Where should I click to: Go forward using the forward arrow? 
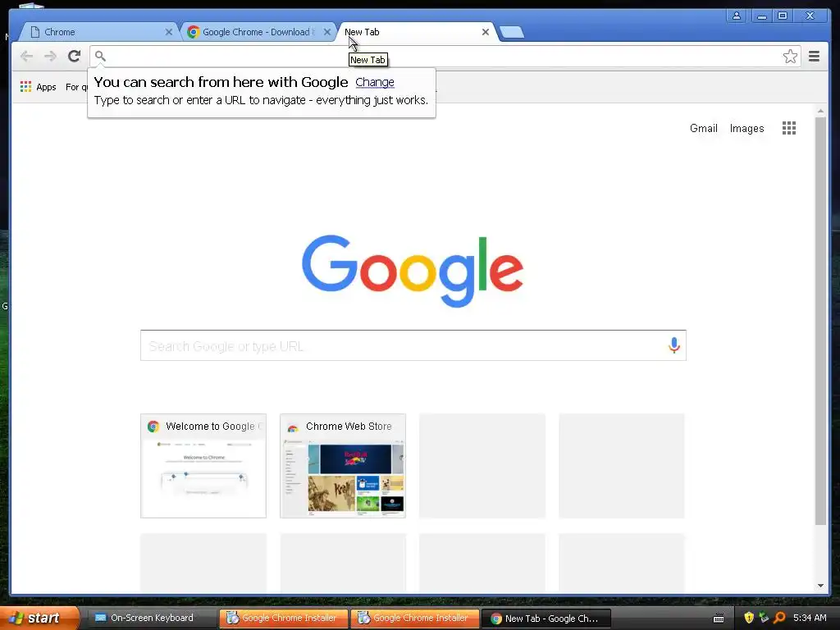coord(50,57)
